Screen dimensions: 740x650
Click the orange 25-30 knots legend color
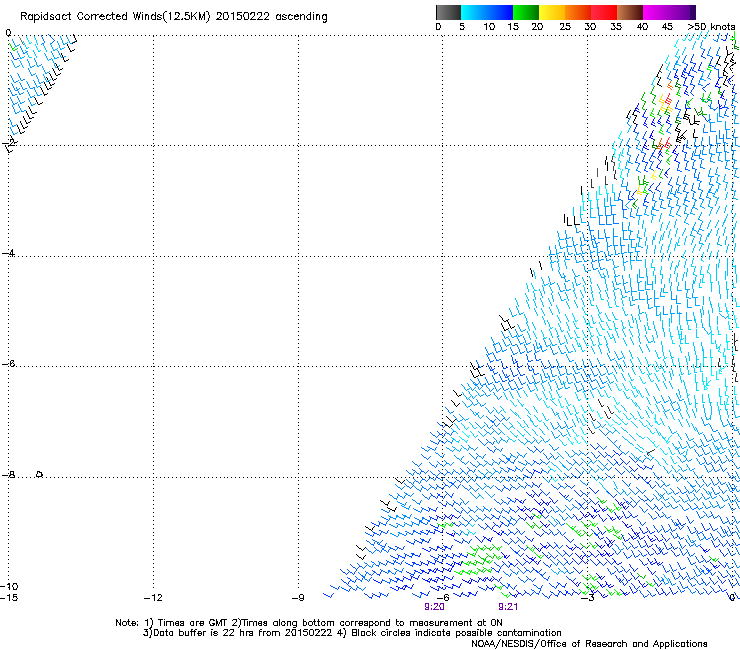pyautogui.click(x=578, y=12)
